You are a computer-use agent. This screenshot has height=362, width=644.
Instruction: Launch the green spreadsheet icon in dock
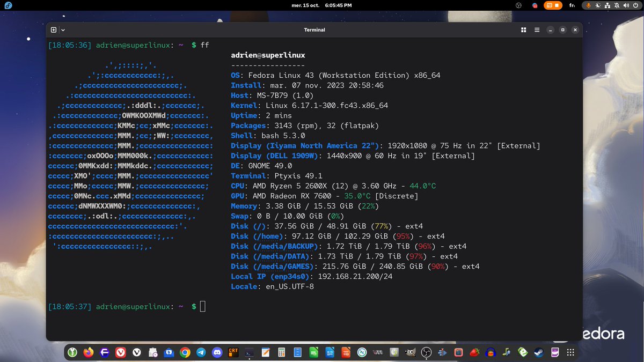tap(313, 352)
